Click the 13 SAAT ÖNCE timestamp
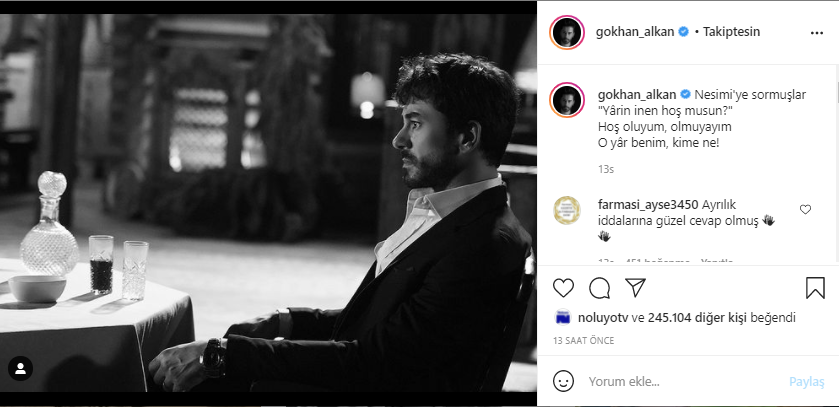This screenshot has height=407, width=839. pos(583,341)
